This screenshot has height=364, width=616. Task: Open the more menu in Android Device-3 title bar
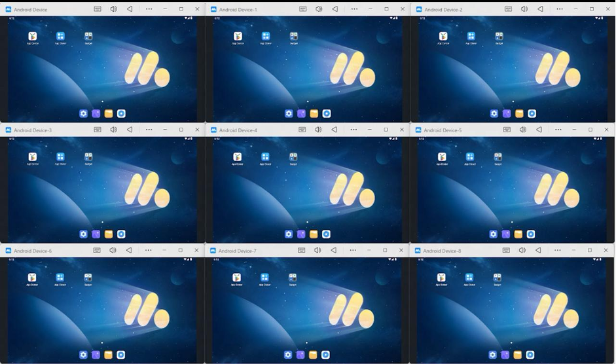click(149, 130)
